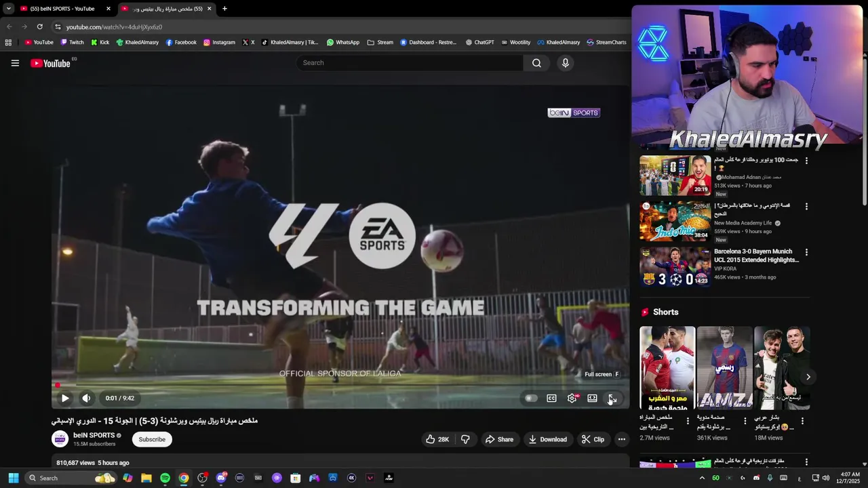The image size is (868, 488).
Task: Go to the YouTube home logo
Action: [50, 63]
